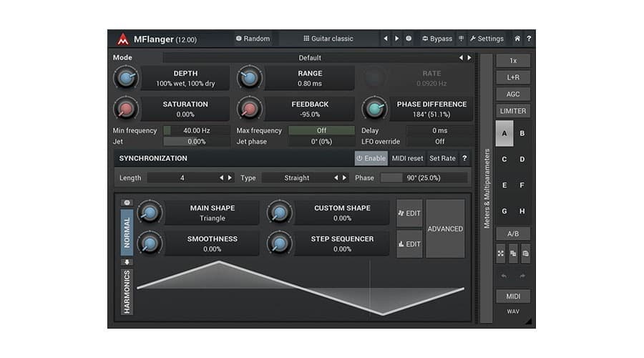Screen dimensions: 644x358
Task: Click the A/B compare button
Action: pos(513,233)
